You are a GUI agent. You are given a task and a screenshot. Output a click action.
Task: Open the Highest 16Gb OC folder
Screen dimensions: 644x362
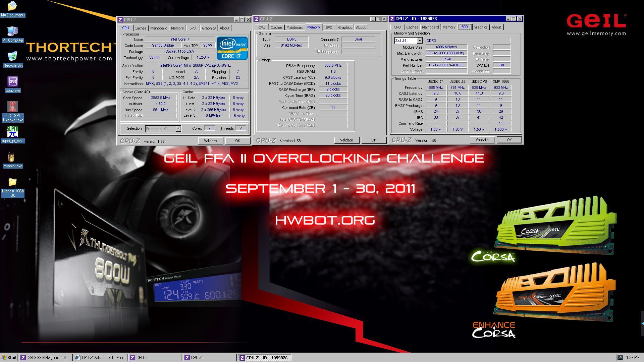[13, 187]
